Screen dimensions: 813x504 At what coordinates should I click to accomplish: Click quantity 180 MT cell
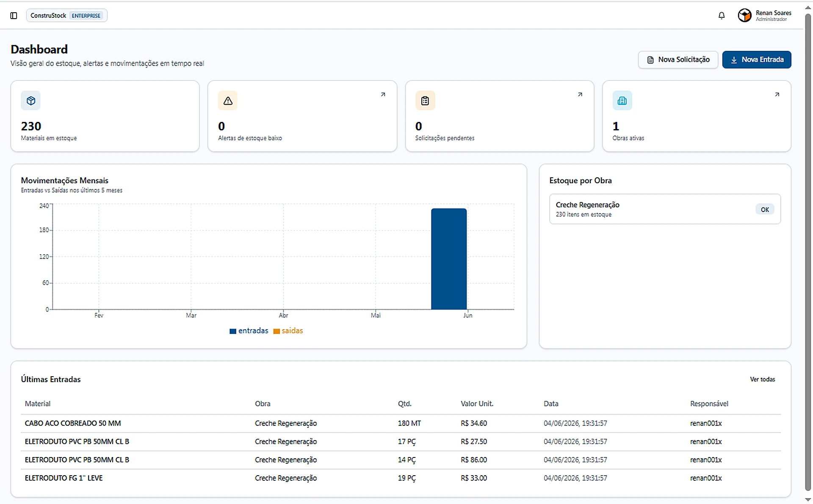[x=409, y=424]
